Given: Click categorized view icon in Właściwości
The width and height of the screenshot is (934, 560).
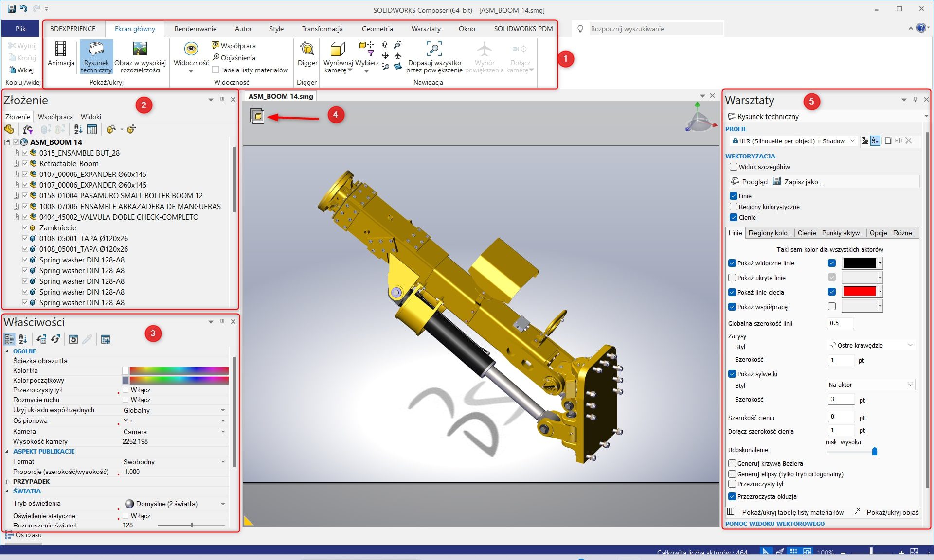Looking at the screenshot, I should (9, 339).
